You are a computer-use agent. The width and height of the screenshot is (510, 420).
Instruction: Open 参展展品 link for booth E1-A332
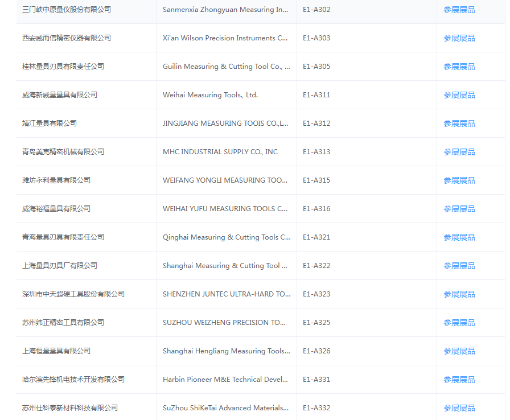(459, 408)
